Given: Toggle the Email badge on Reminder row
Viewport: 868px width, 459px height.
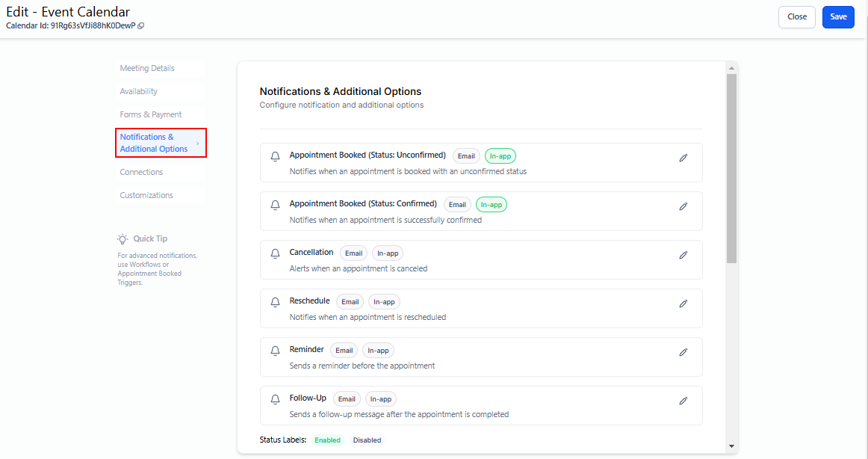Looking at the screenshot, I should (344, 351).
